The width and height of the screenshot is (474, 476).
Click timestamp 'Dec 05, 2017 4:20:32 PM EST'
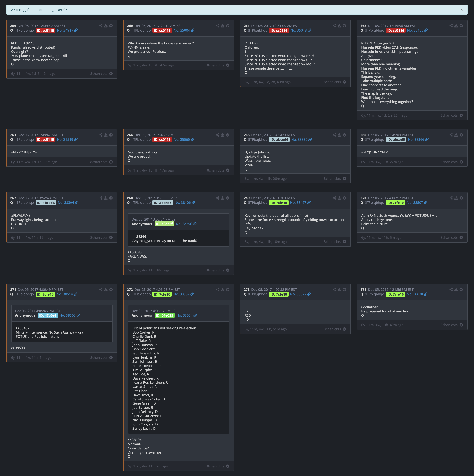point(274,289)
